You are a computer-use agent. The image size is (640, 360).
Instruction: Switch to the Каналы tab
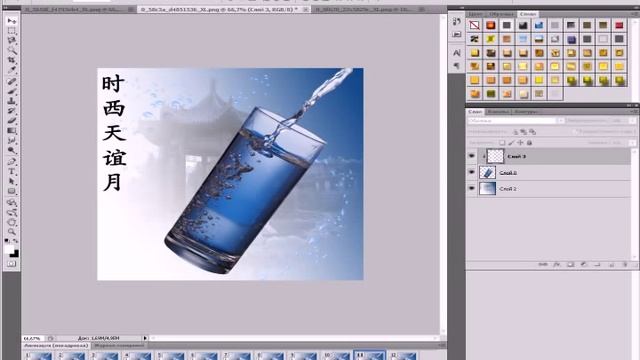click(x=498, y=111)
